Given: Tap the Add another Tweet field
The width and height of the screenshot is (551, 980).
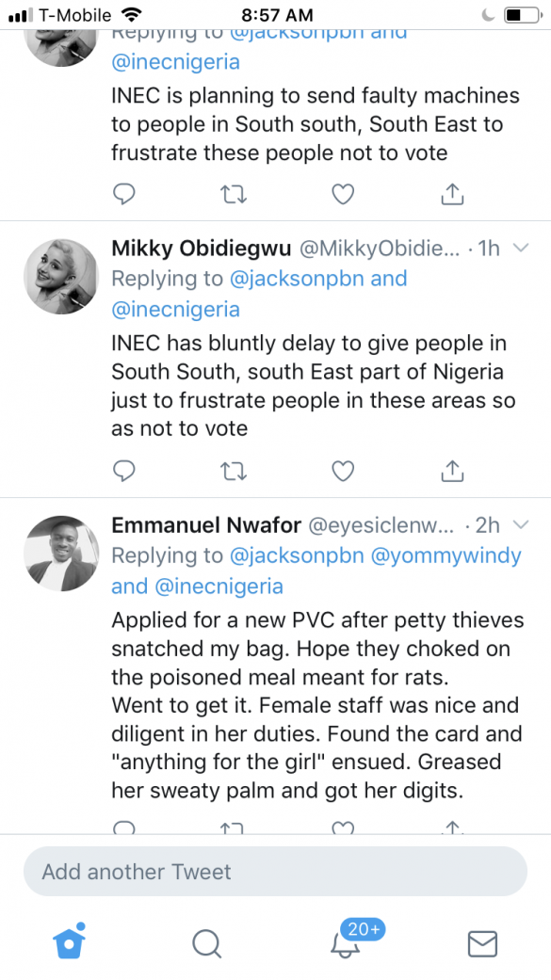Looking at the screenshot, I should [275, 871].
